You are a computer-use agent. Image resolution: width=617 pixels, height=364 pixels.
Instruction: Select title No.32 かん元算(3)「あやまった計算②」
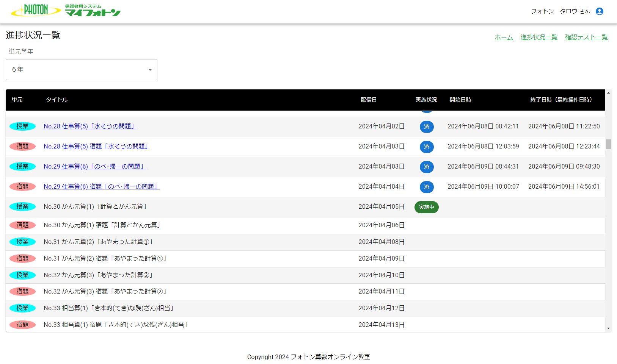click(99, 275)
